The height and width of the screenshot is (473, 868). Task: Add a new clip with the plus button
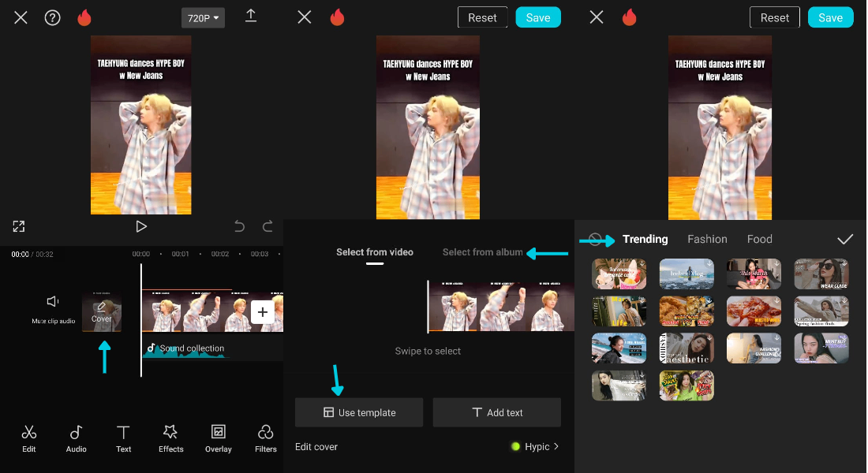[263, 312]
